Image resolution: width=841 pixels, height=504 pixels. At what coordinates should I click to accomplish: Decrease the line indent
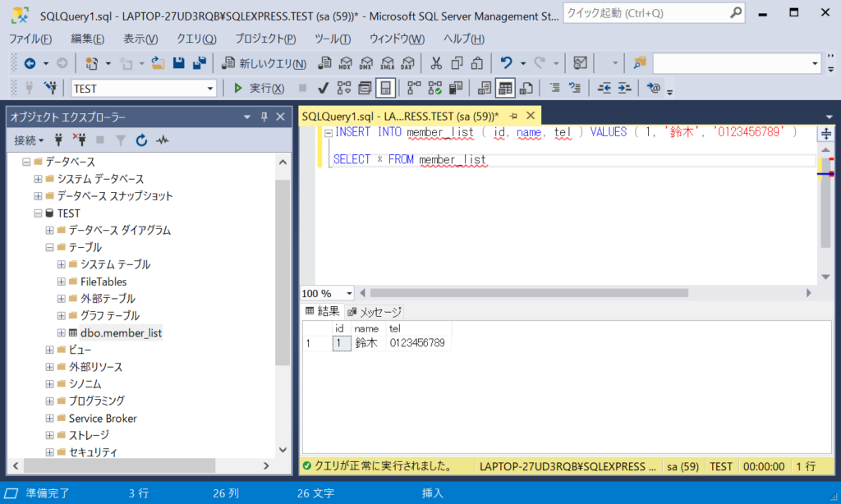604,88
